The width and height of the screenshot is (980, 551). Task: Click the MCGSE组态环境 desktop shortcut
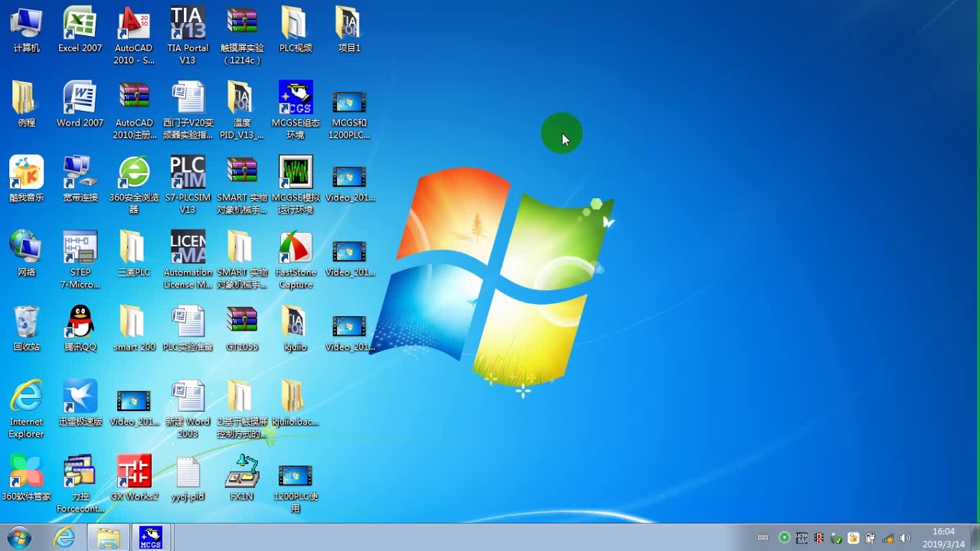pos(296,111)
